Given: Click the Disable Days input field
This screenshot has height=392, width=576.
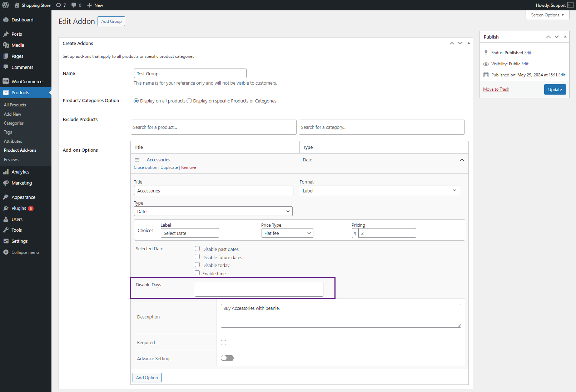Looking at the screenshot, I should [x=259, y=289].
